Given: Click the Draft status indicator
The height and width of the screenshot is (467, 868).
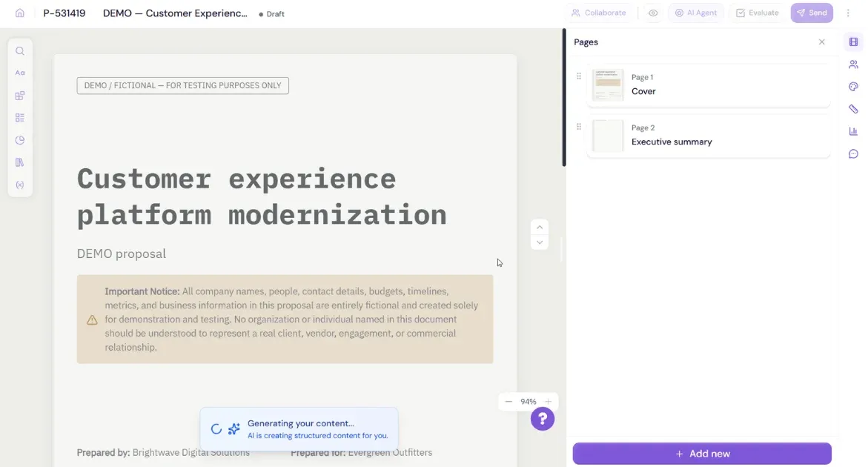Looking at the screenshot, I should click(272, 14).
